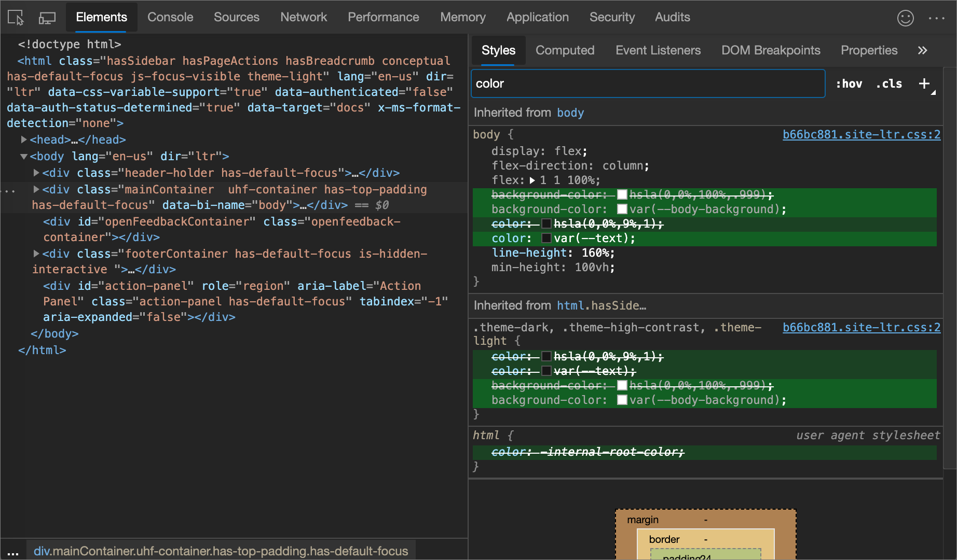Image resolution: width=957 pixels, height=560 pixels.
Task: Open b66bc881.site-ltr.css link for body rule
Action: pyautogui.click(x=861, y=134)
